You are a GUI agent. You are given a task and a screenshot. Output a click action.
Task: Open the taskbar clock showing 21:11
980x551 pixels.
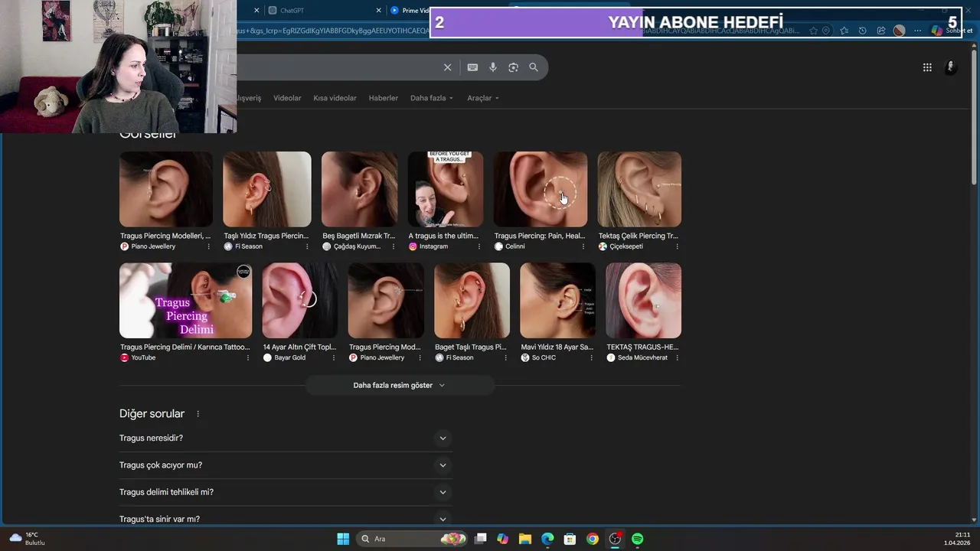(957, 539)
